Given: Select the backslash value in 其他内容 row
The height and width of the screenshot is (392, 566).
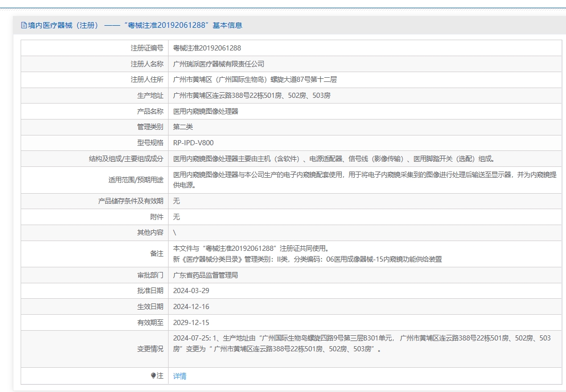Looking at the screenshot, I should pos(175,233).
